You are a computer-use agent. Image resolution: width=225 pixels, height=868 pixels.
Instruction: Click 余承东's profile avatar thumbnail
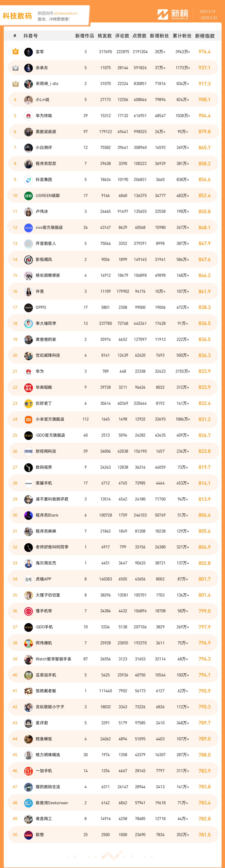coord(29,68)
